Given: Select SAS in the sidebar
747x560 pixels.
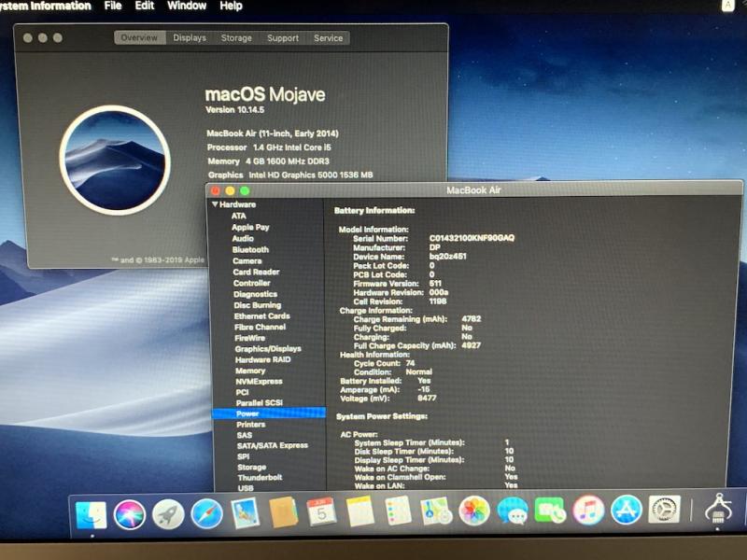Looking at the screenshot, I should point(245,435).
